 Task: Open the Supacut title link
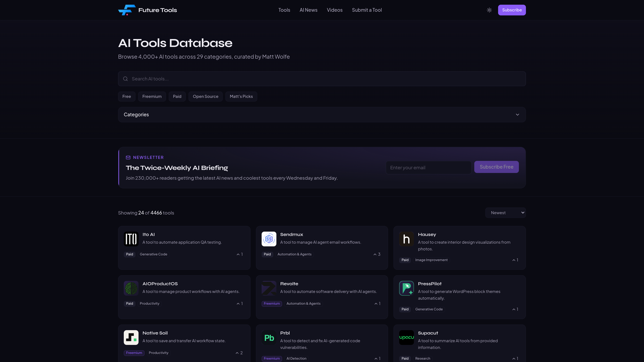pos(428,333)
